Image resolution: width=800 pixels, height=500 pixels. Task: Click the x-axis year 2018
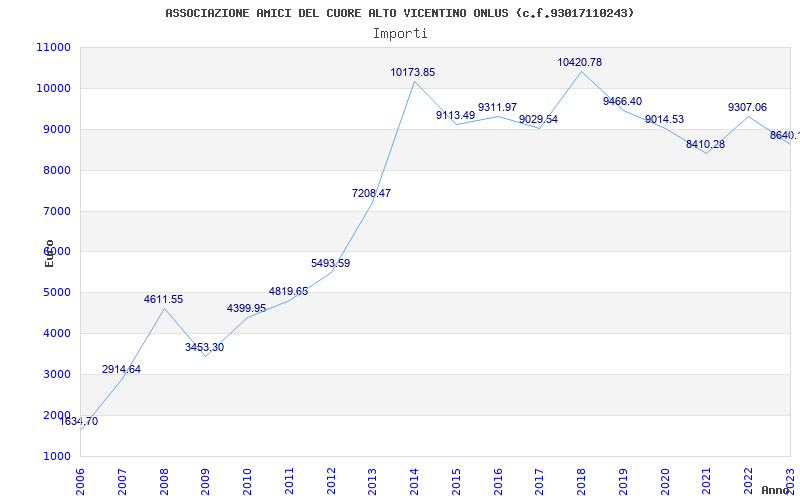[x=582, y=482]
